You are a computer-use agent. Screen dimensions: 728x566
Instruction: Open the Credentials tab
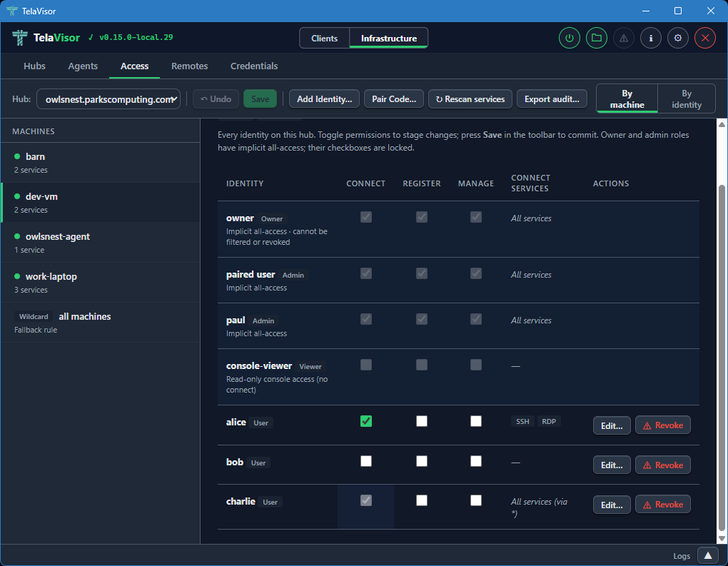click(254, 66)
